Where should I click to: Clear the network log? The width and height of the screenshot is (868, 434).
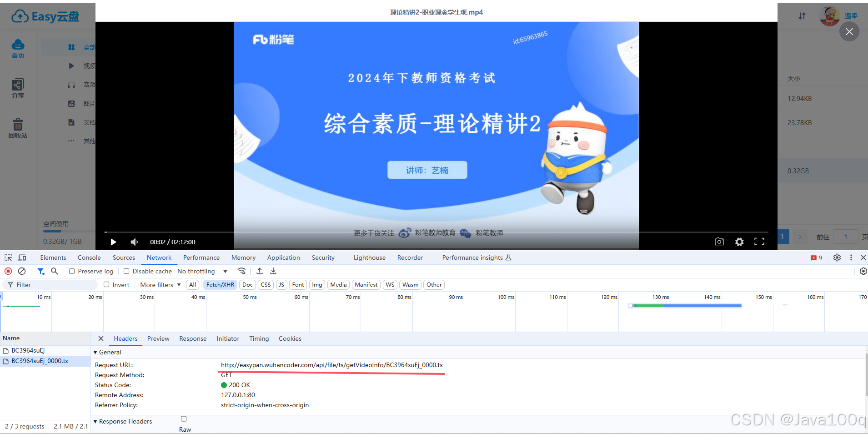[x=22, y=271]
